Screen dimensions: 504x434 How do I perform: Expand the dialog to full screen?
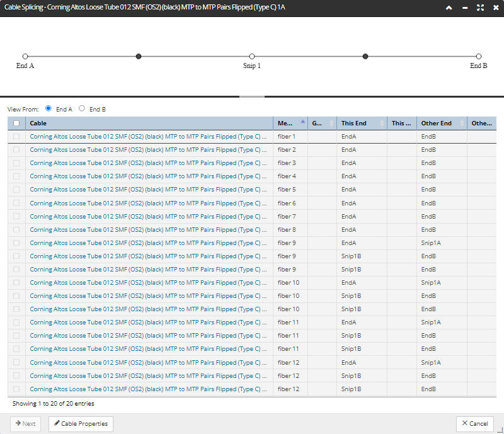tap(480, 8)
